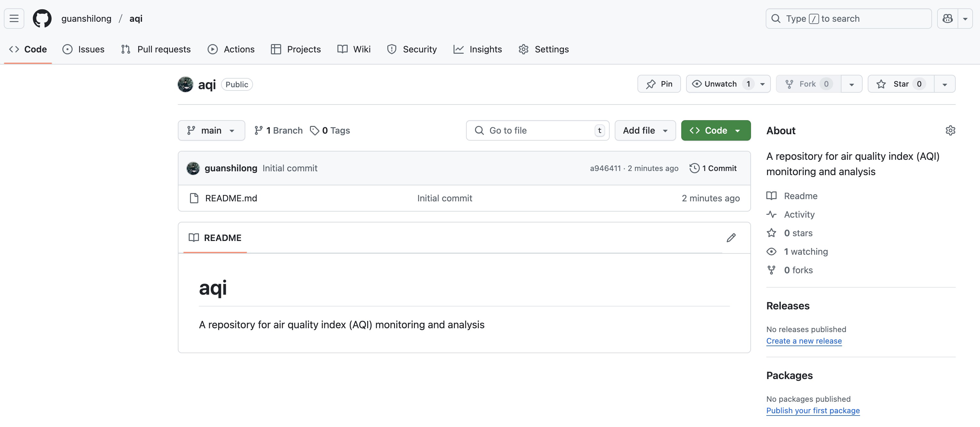
Task: Click Publish your first package link
Action: [x=813, y=410]
